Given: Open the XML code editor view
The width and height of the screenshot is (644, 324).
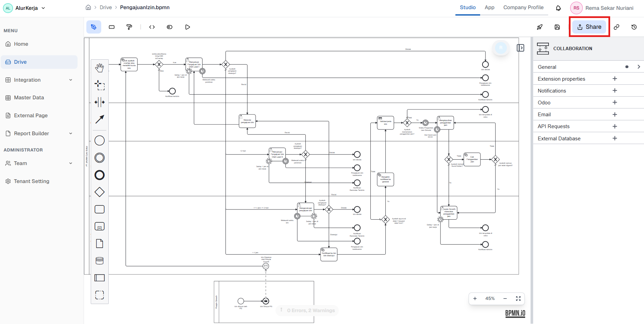Looking at the screenshot, I should [152, 27].
